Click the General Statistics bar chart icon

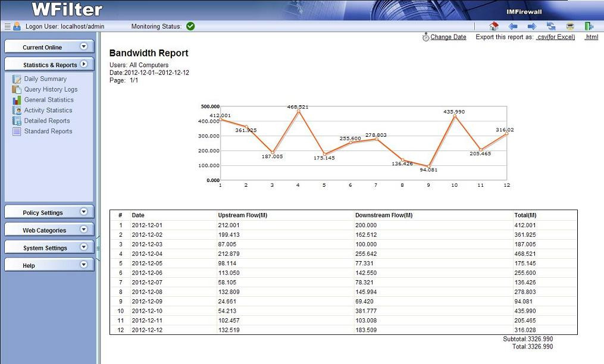point(17,100)
